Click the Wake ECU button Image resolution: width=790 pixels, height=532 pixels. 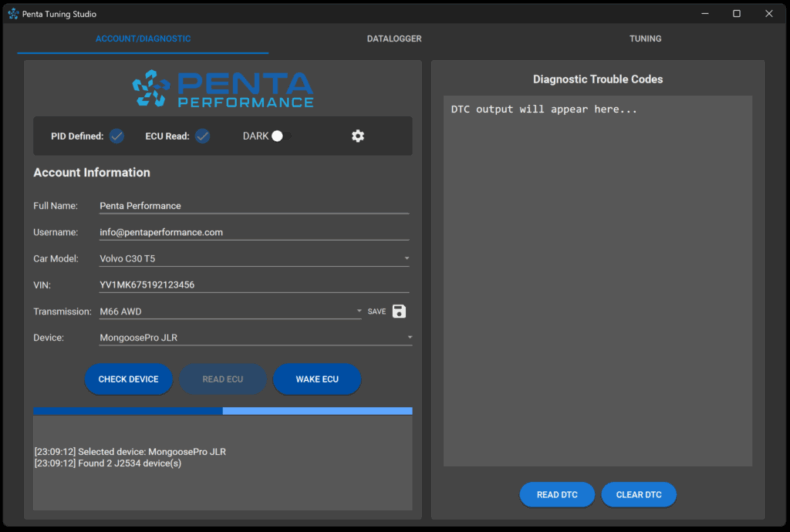(x=317, y=379)
